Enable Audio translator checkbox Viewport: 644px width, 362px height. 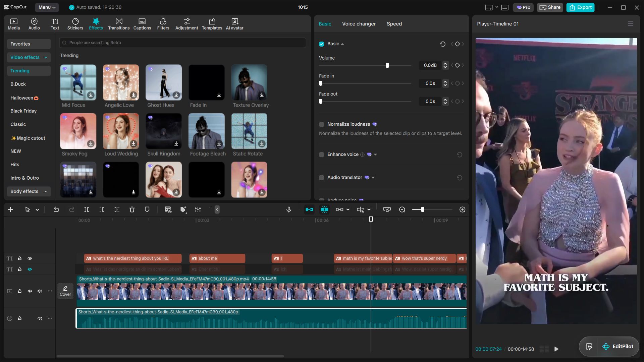coord(322,178)
